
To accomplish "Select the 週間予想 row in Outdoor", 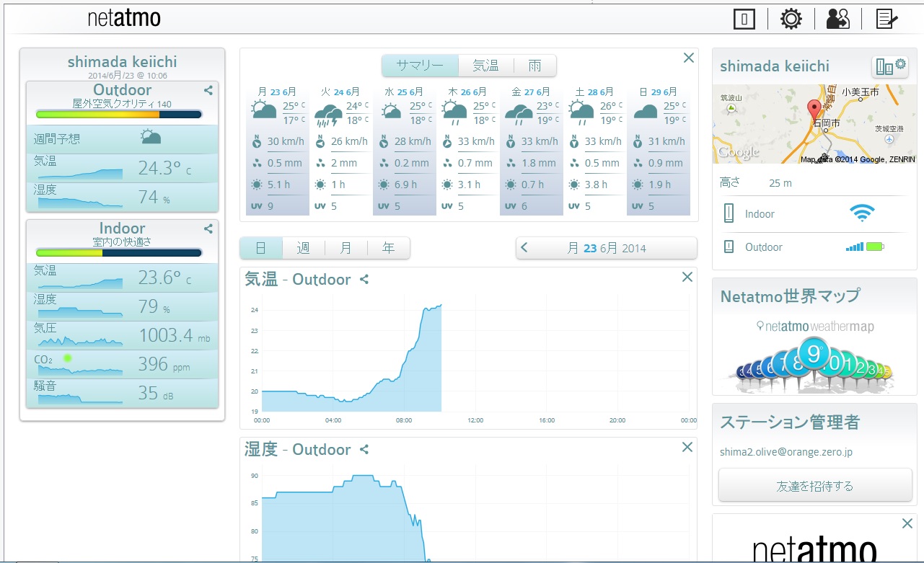I will [122, 139].
